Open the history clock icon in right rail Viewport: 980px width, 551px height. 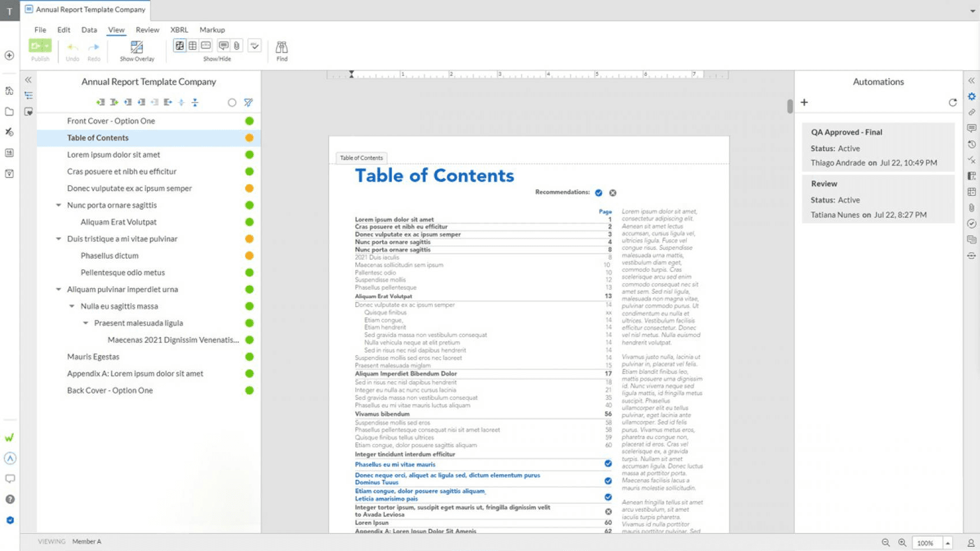pyautogui.click(x=971, y=144)
